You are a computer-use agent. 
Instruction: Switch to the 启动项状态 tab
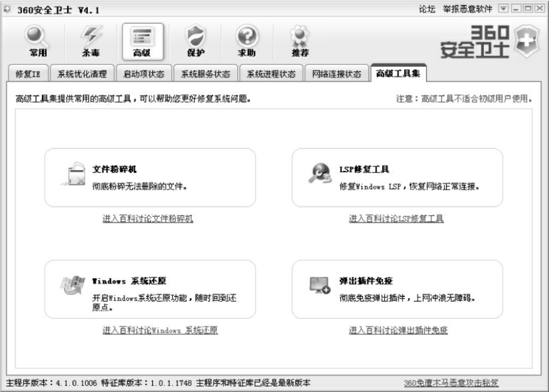coord(144,74)
